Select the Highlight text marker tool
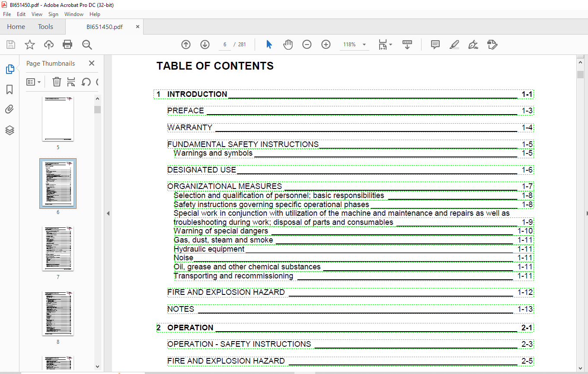Image resolution: width=588 pixels, height=374 pixels. point(454,45)
